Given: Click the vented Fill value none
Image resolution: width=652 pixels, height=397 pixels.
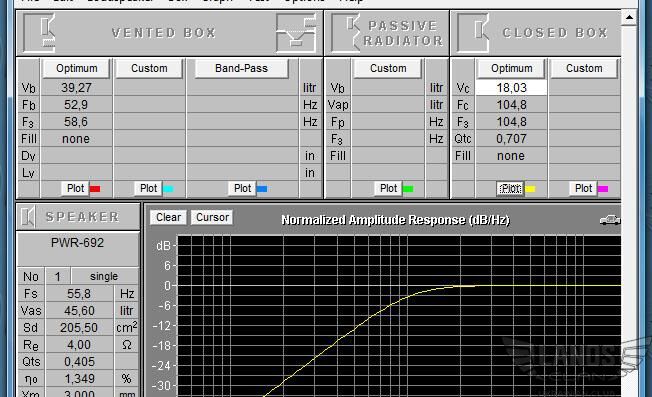Looking at the screenshot, I should 77,139.
